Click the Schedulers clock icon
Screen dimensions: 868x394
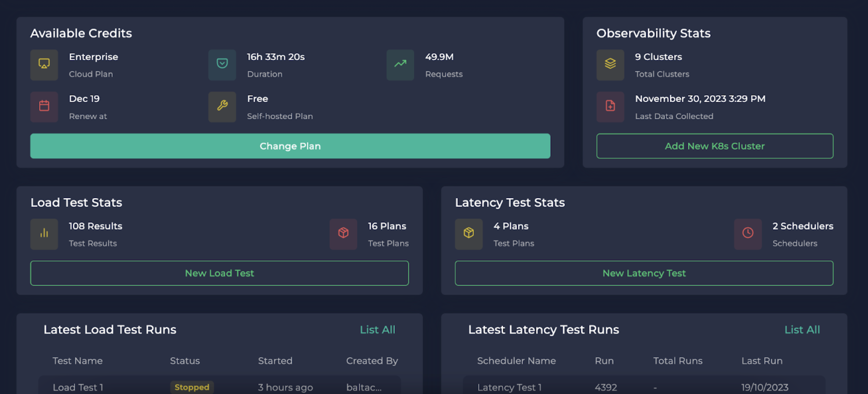pyautogui.click(x=747, y=234)
